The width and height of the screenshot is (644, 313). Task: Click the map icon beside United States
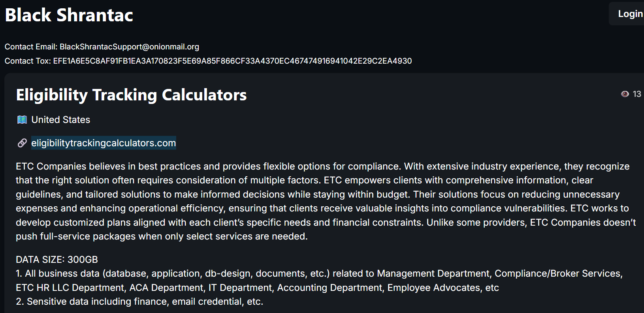coord(22,120)
